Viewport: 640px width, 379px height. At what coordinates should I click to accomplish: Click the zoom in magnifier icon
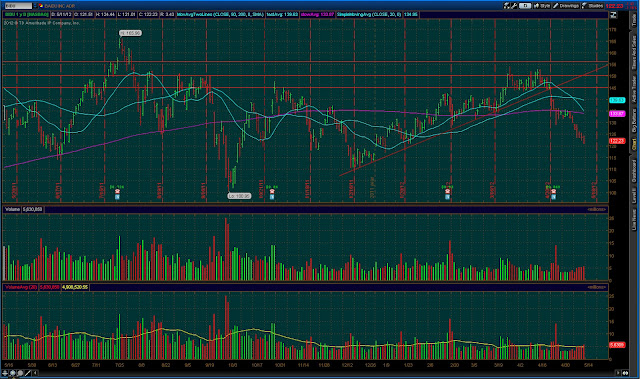pos(13,373)
